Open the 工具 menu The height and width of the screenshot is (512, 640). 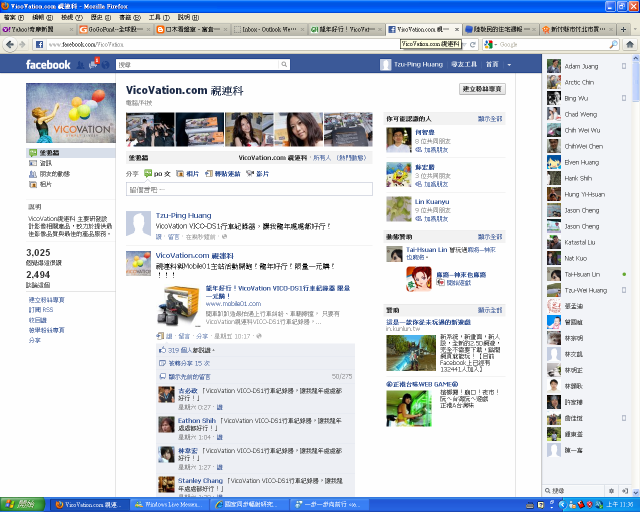[159, 18]
